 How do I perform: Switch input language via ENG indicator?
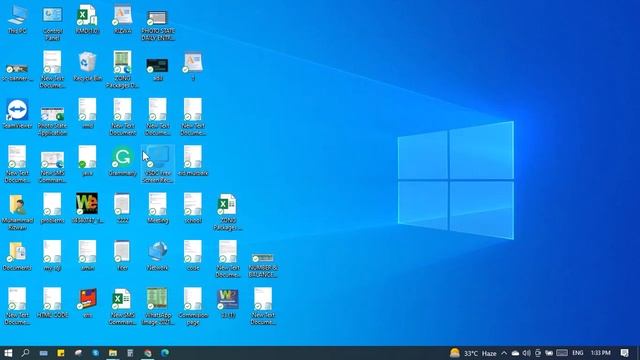578,353
